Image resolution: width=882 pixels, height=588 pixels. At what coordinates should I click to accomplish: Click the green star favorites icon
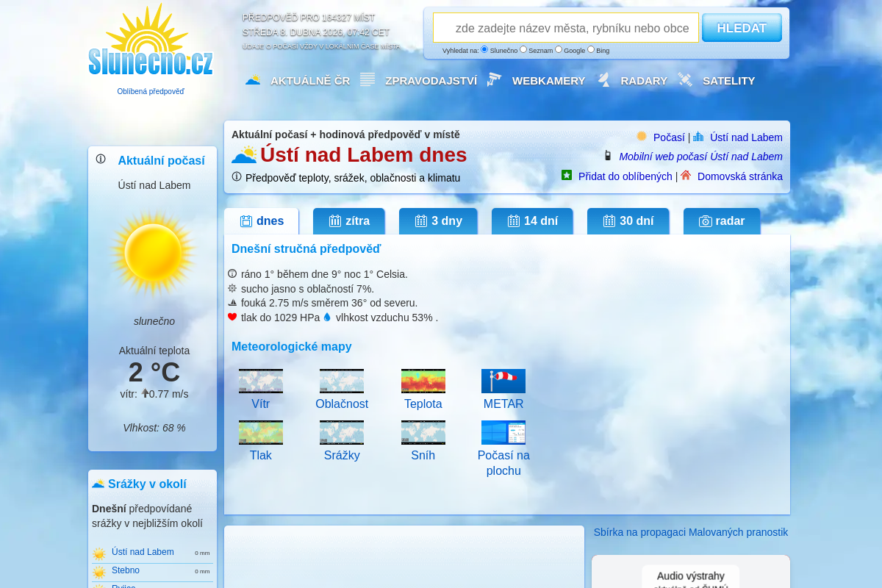(567, 175)
